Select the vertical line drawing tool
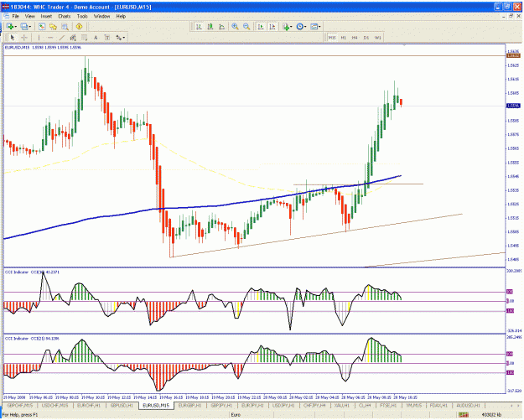Screen dimensions: 524x420 pyautogui.click(x=39, y=38)
